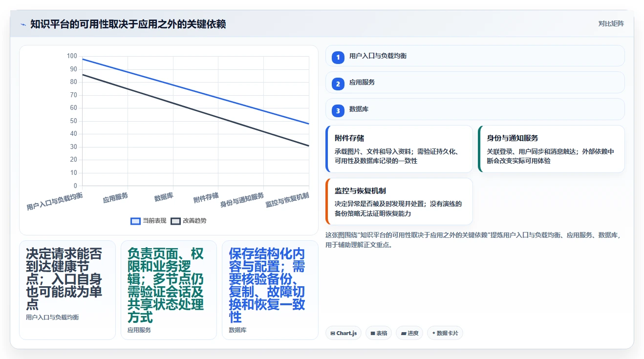
Task: Click the blue 保存结构化内容与配置 stat card
Action: pos(270,290)
